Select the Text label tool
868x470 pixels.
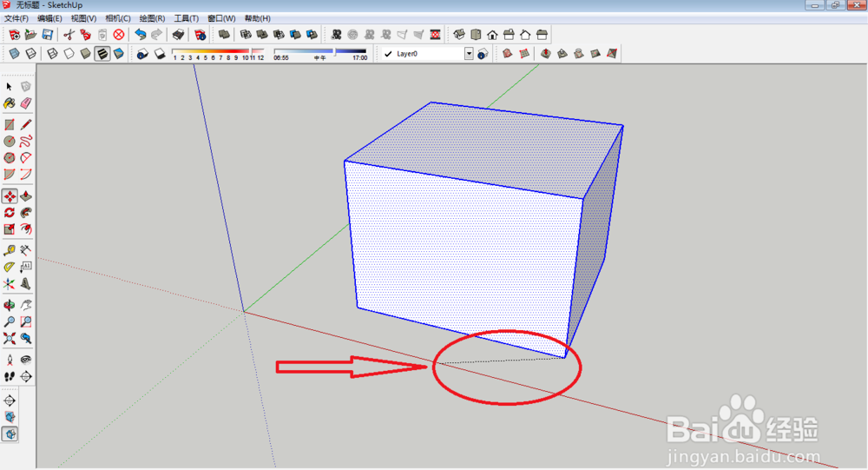26,268
